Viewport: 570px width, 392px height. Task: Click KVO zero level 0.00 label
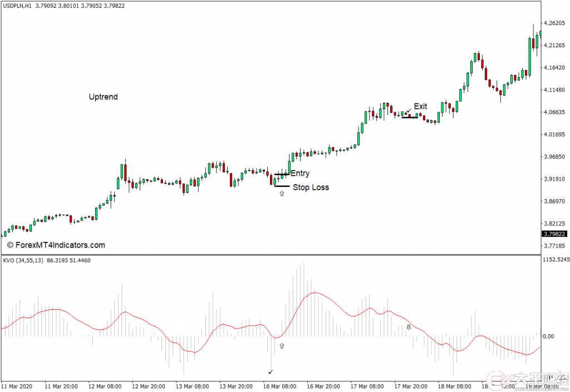pyautogui.click(x=548, y=336)
